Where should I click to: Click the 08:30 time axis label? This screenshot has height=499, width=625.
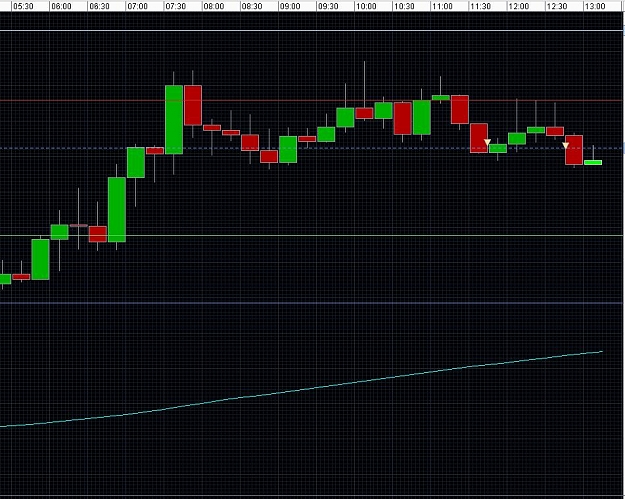click(x=252, y=6)
